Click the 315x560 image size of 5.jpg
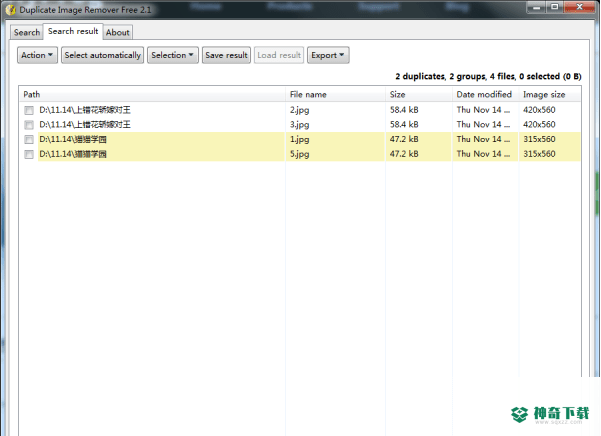 point(539,154)
